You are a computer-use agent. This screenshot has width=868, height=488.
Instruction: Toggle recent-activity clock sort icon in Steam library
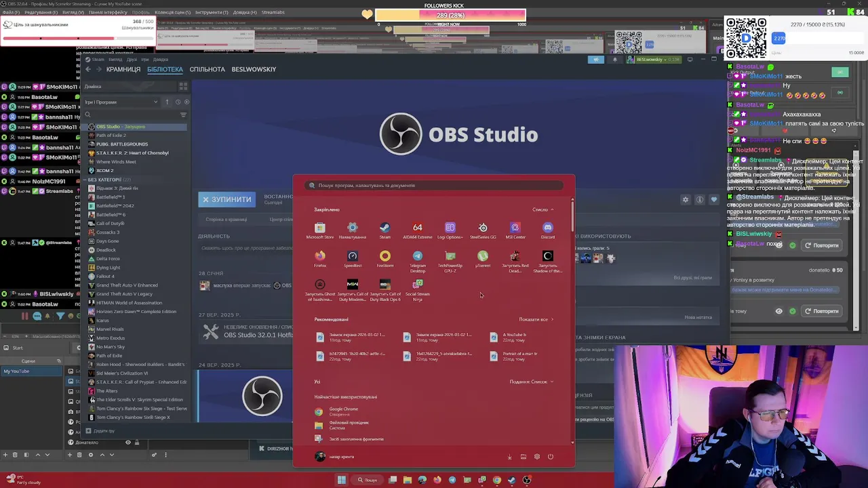(x=178, y=102)
